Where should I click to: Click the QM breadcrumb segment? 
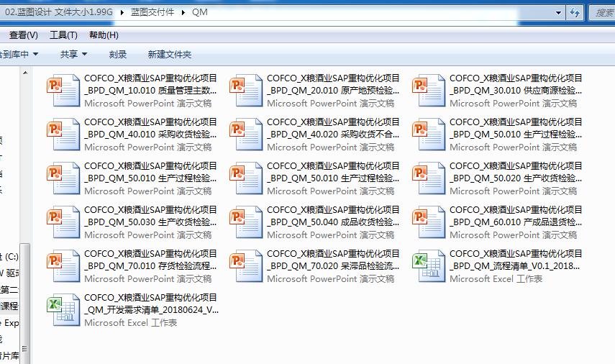[x=200, y=12]
